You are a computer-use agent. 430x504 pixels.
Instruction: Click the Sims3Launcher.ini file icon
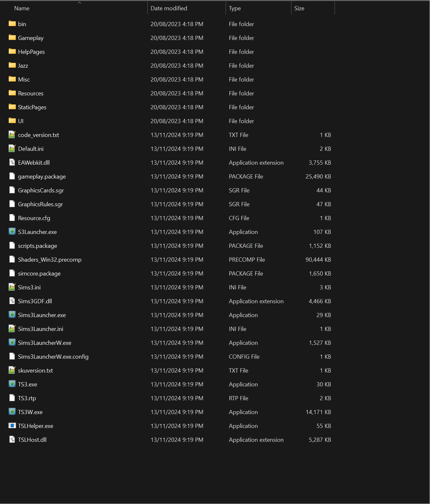(12, 328)
